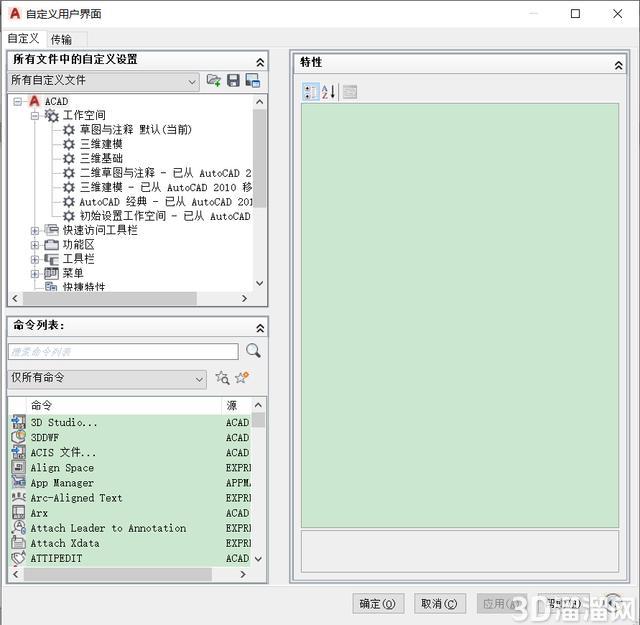Click the categorized view icon in properties
This screenshot has height=625, width=640.
pos(311,92)
